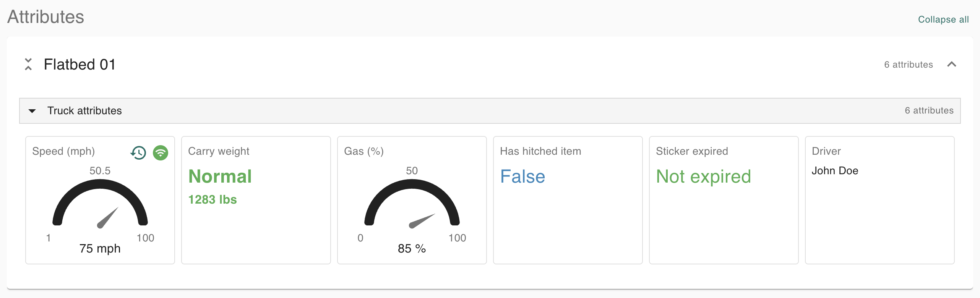Select the Carry weight Normal value

click(220, 177)
